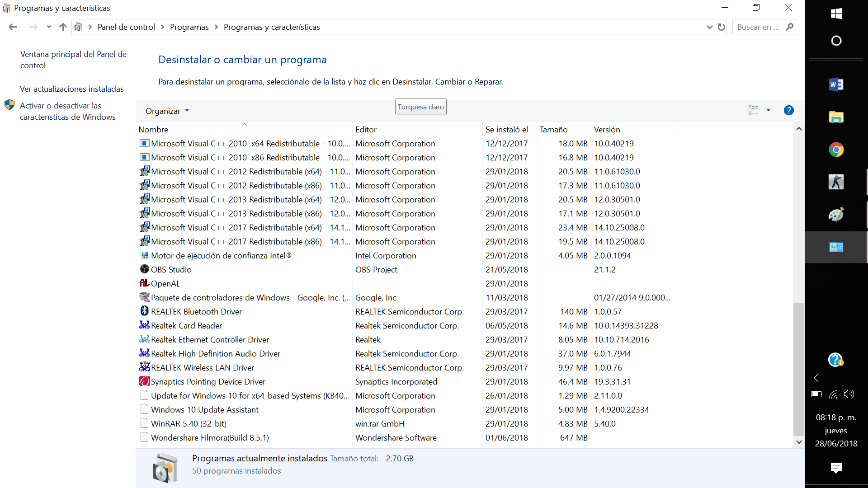Image resolution: width=868 pixels, height=488 pixels.
Task: Select the OpenAL program icon
Action: click(x=144, y=283)
